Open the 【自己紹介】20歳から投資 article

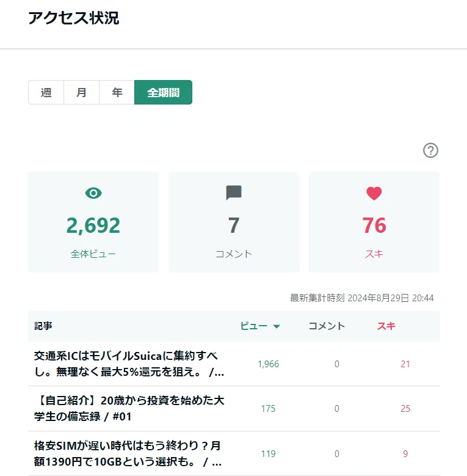129,408
